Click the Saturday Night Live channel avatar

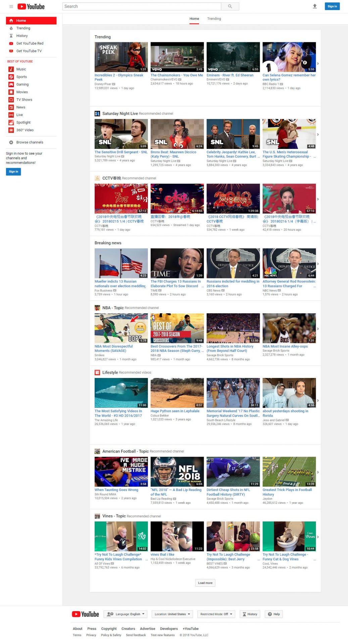click(x=97, y=114)
